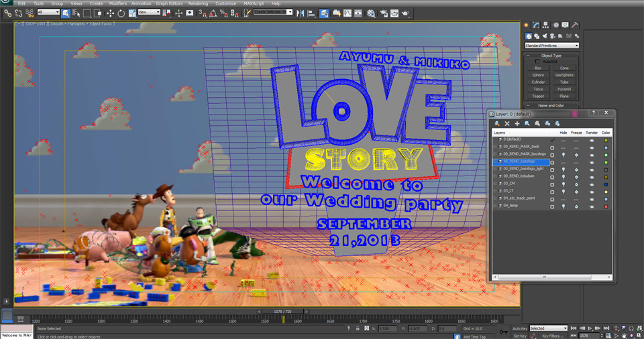Open the Utilities hammer panel tab
The width and height of the screenshot is (644, 339).
pyautogui.click(x=575, y=25)
